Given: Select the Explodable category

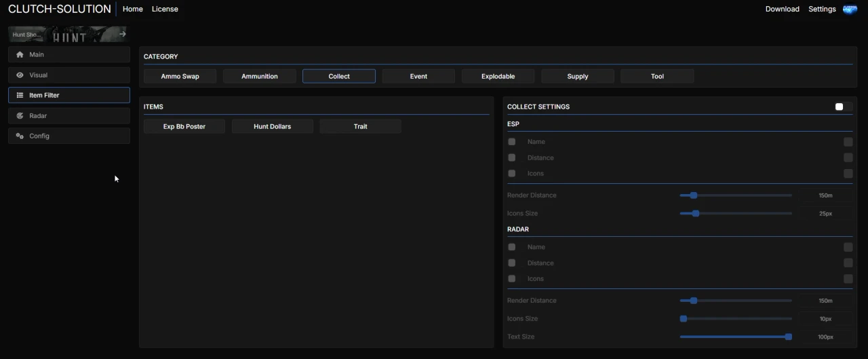Looking at the screenshot, I should click(x=498, y=76).
